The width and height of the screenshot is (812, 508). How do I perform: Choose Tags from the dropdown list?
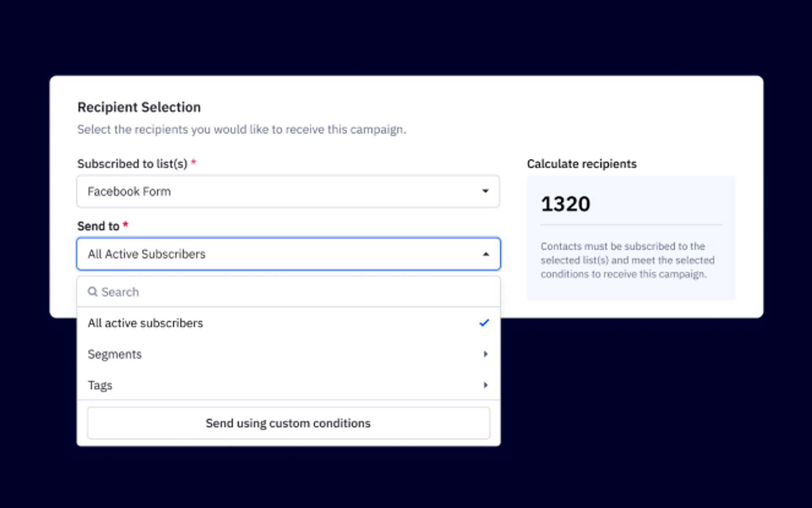[x=100, y=385]
